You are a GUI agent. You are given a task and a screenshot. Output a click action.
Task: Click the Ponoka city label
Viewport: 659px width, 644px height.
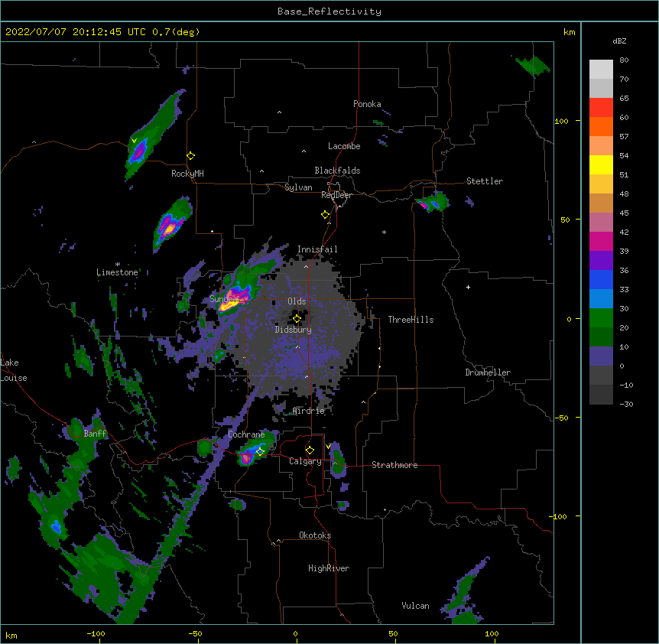367,104
